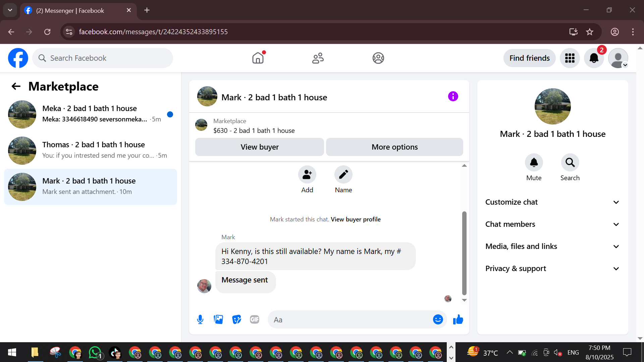Click the Home feed icon

click(x=258, y=58)
